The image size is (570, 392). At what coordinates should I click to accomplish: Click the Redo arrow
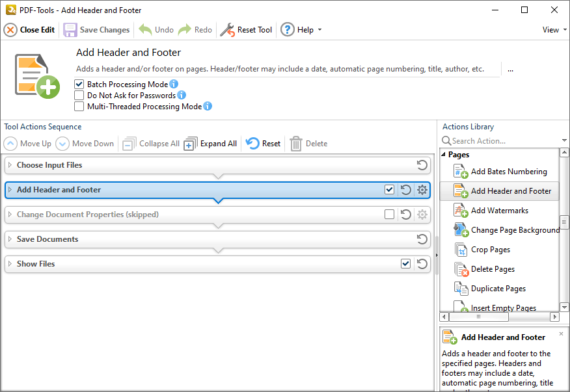tap(195, 30)
